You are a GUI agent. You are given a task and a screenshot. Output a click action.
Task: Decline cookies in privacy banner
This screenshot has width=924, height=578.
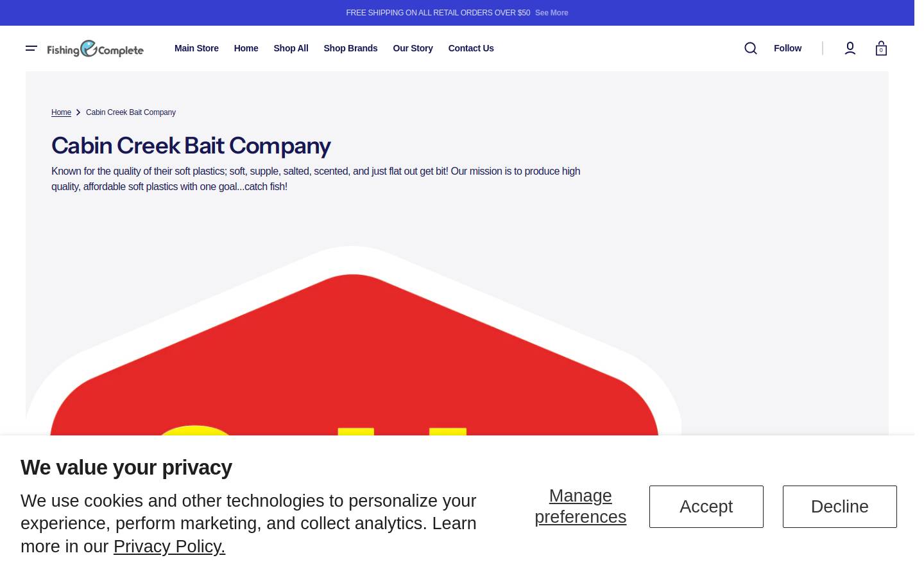(x=839, y=507)
